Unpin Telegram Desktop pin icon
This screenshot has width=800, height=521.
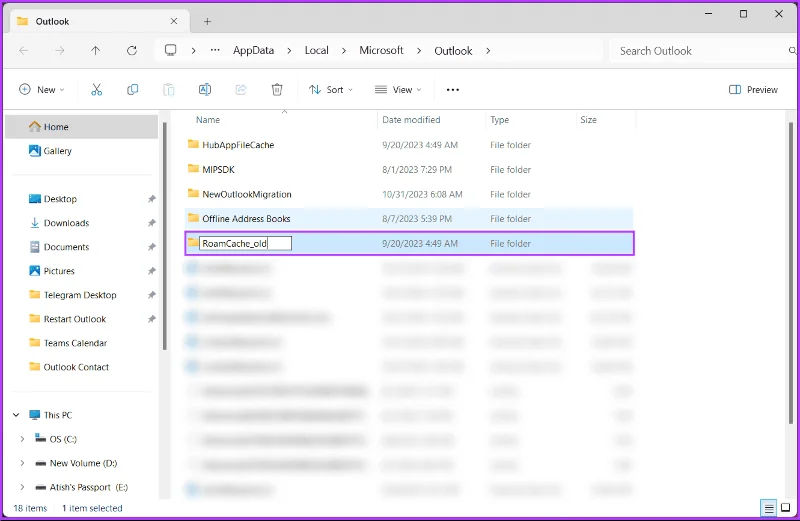(152, 295)
